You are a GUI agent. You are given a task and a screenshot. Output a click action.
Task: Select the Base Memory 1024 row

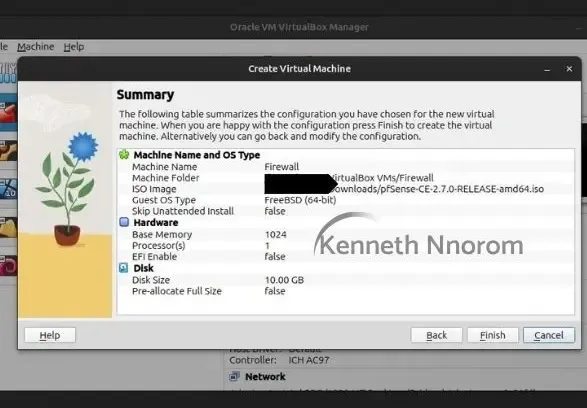345,234
